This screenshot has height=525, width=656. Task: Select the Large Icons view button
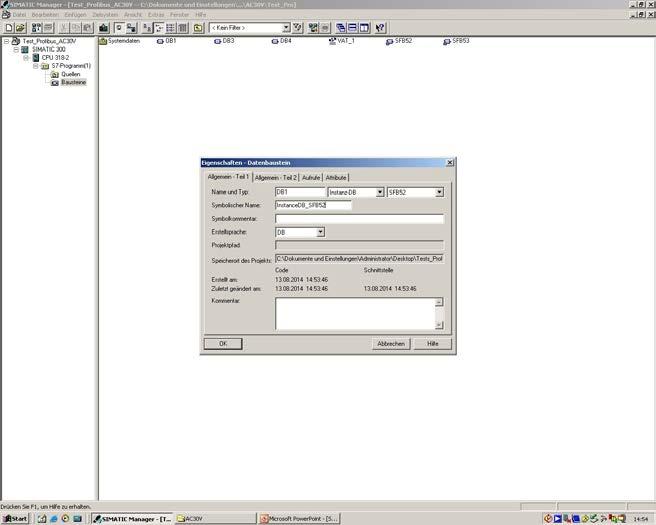coord(147,28)
